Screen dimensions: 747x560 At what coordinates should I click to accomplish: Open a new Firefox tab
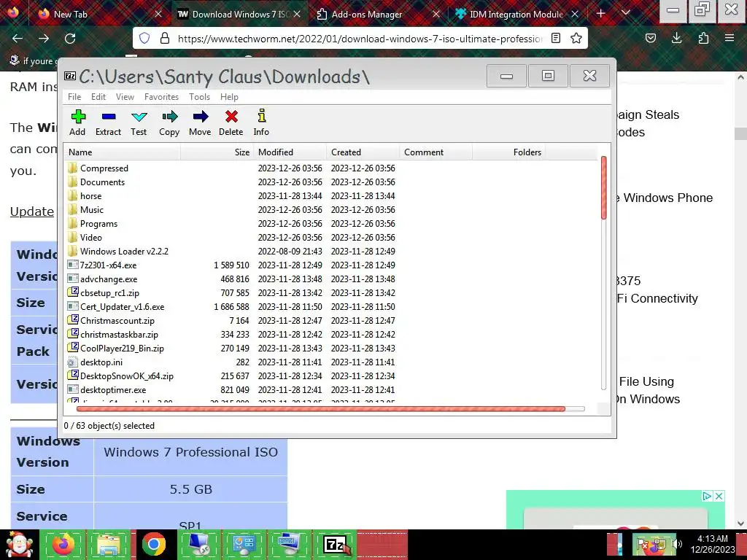(601, 13)
